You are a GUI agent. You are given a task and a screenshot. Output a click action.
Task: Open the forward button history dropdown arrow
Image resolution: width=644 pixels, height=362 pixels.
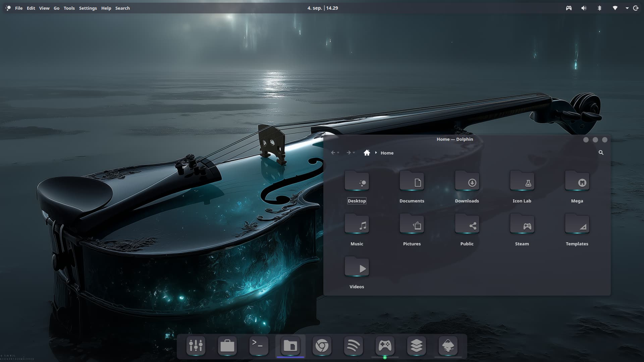354,153
